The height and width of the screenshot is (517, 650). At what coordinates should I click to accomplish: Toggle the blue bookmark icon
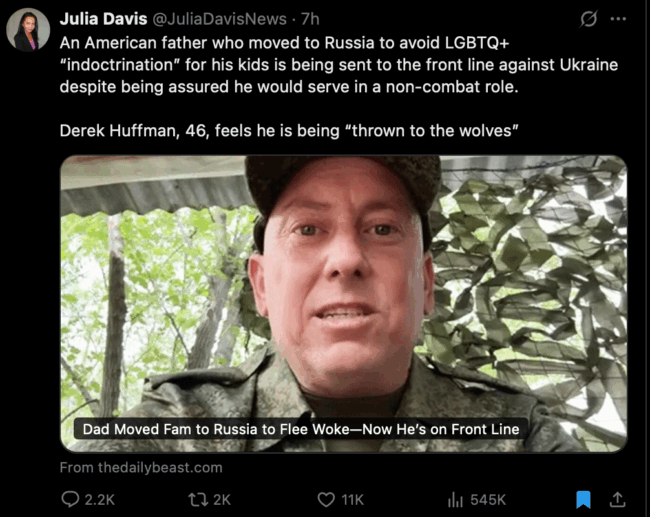583,499
